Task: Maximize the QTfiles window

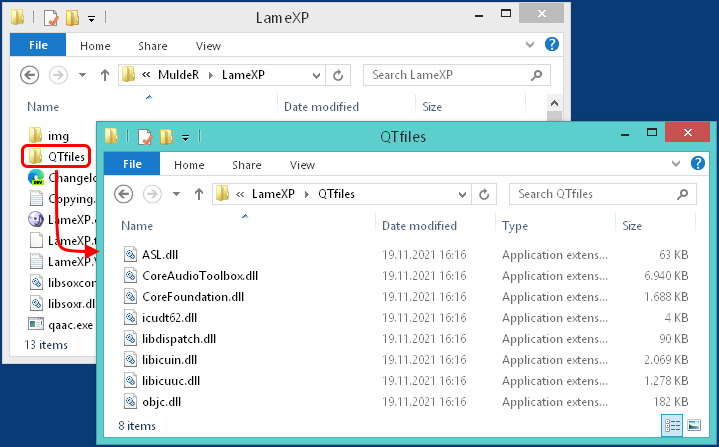Action: pyautogui.click(x=652, y=132)
